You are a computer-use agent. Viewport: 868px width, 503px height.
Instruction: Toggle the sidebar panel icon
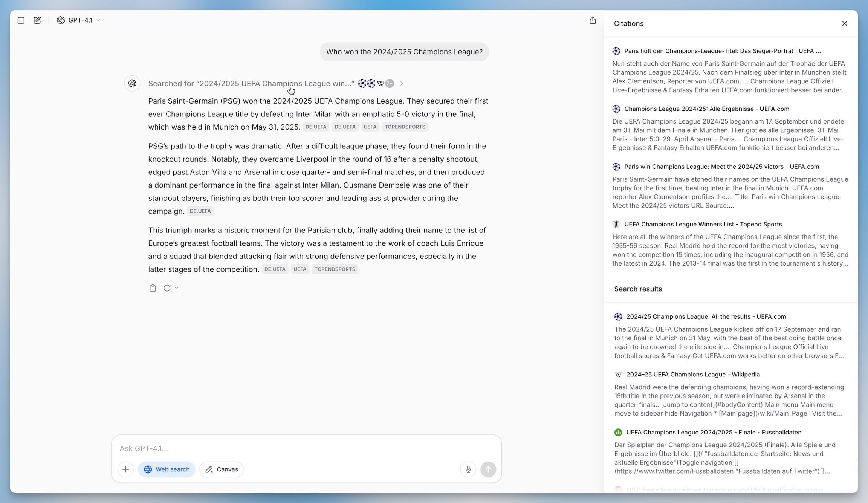[21, 20]
